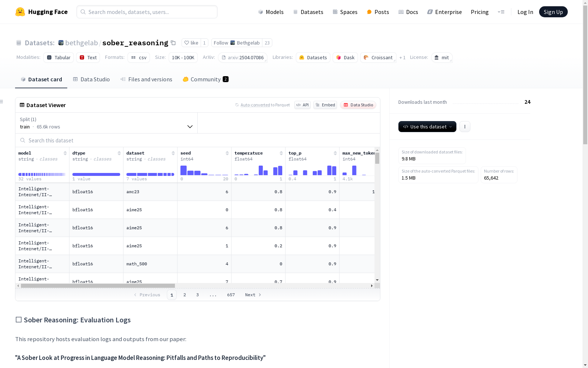Click the Hugging Face logo icon
This screenshot has height=368, width=588.
(x=20, y=12)
